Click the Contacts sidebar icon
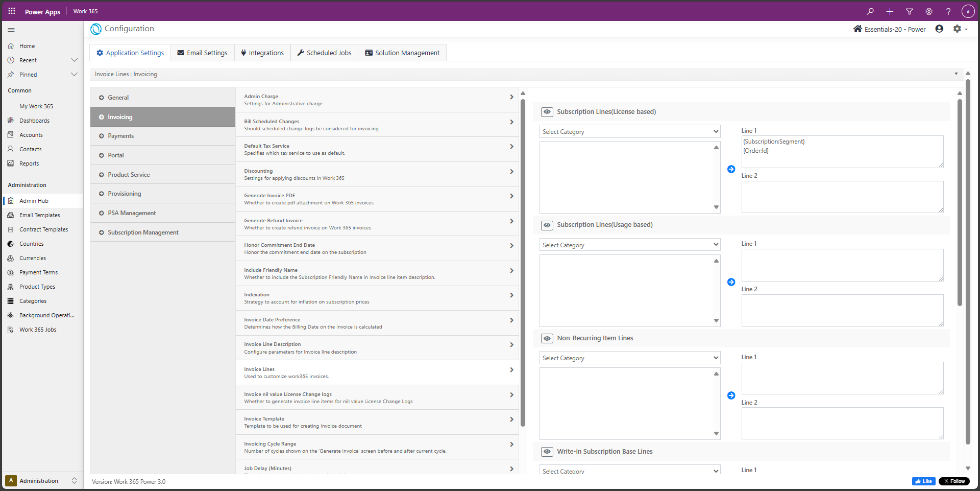Image resolution: width=980 pixels, height=491 pixels. coord(11,149)
